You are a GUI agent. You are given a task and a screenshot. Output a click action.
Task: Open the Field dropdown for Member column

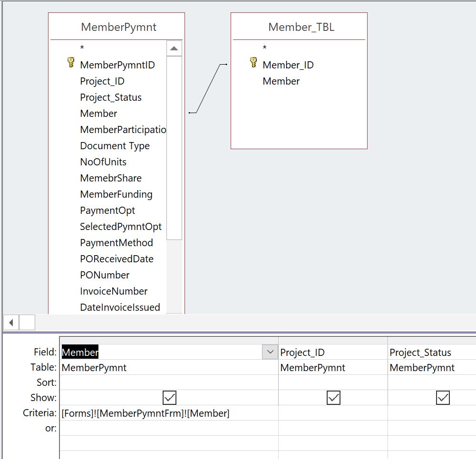[270, 352]
